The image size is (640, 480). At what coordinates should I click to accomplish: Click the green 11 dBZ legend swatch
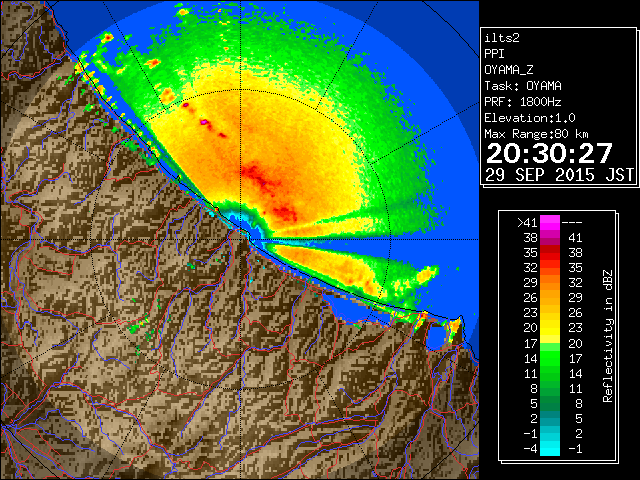(x=550, y=373)
